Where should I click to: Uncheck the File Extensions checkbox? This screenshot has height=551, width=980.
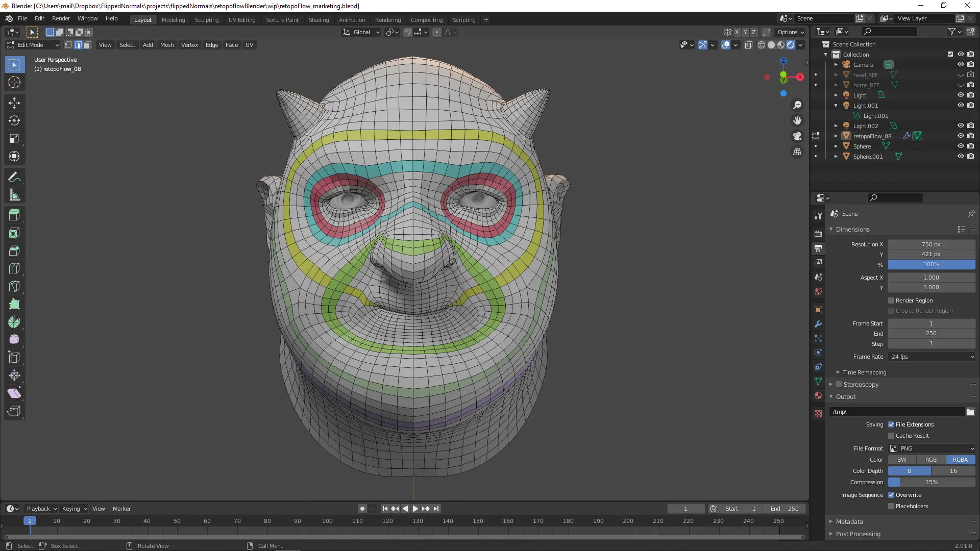pos(891,424)
